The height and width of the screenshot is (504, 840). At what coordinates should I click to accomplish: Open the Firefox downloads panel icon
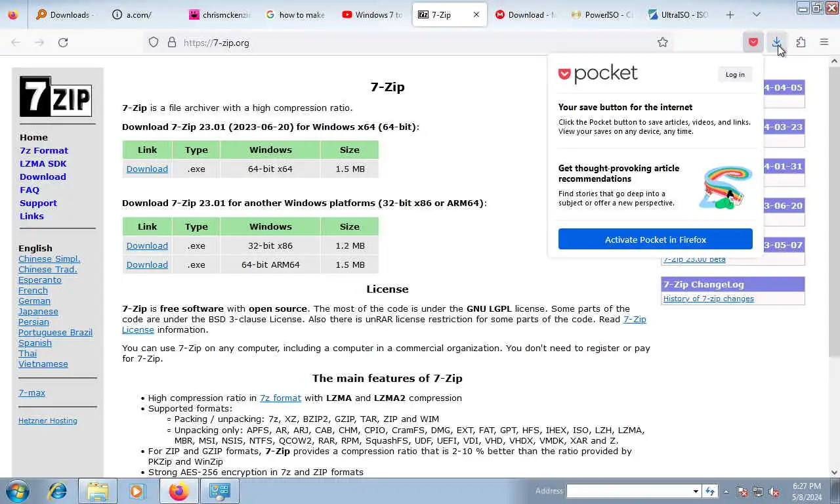coord(777,42)
